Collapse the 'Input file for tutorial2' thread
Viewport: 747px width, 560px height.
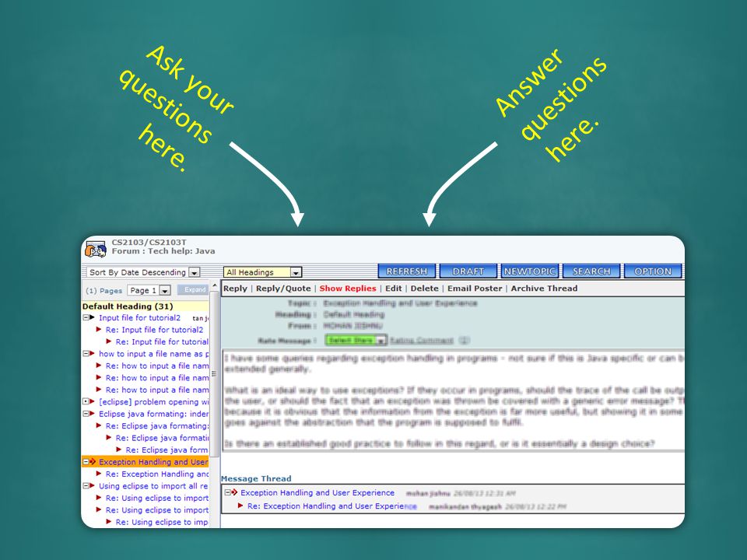pos(86,317)
